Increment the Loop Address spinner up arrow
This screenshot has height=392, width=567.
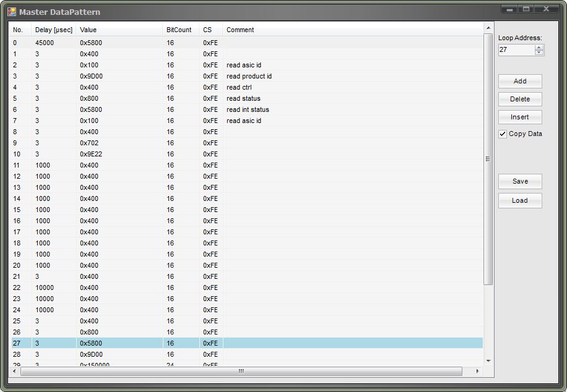pyautogui.click(x=539, y=47)
